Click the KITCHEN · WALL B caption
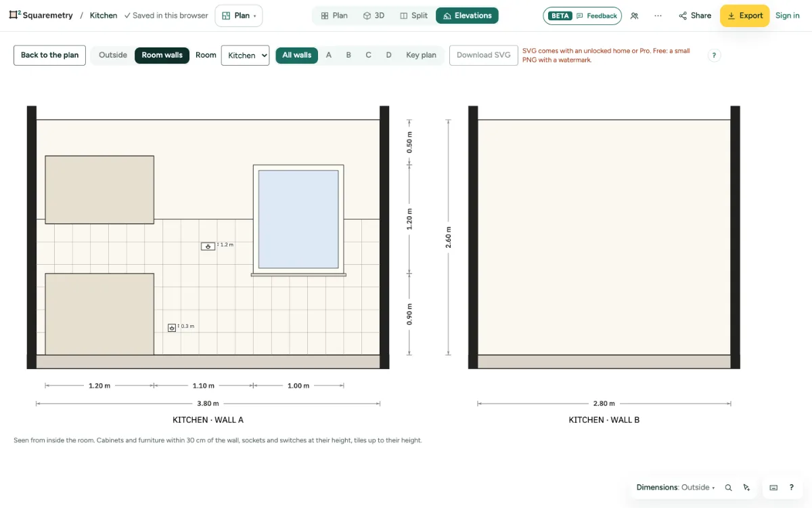 click(604, 420)
